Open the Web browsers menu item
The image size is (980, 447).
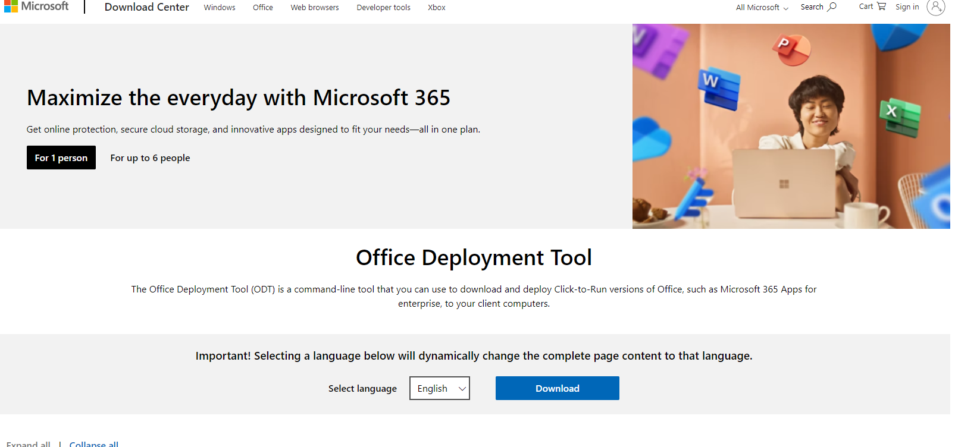point(315,8)
